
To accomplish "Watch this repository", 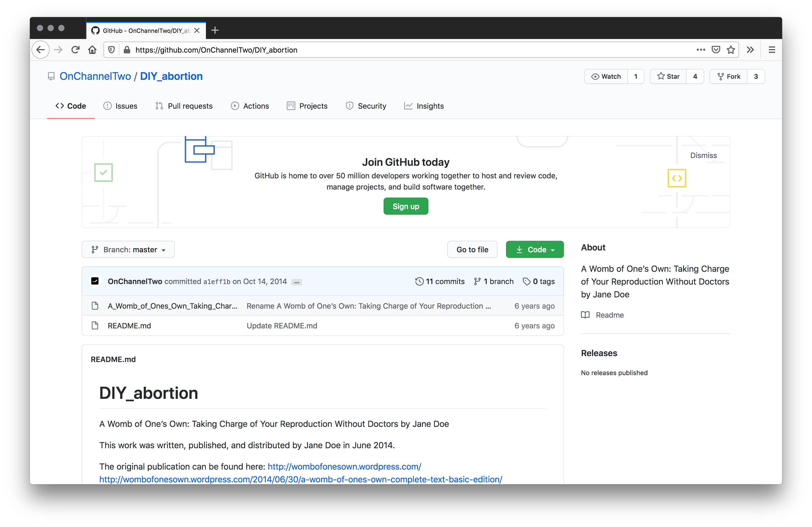I will tap(606, 77).
